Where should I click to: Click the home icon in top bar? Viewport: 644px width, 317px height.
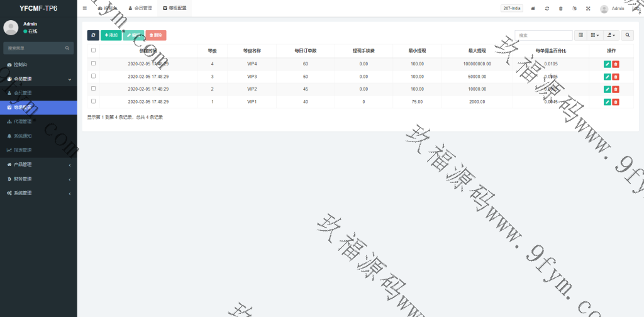tap(533, 9)
